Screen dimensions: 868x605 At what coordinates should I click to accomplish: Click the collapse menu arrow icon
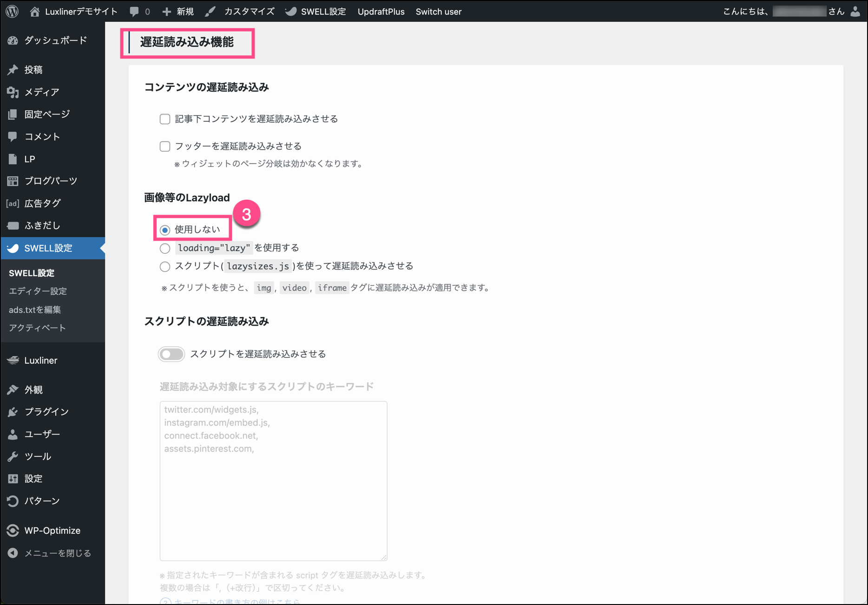(13, 553)
